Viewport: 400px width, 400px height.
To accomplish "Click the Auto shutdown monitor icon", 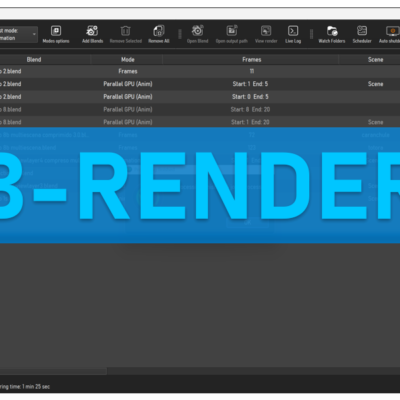I will point(393,31).
